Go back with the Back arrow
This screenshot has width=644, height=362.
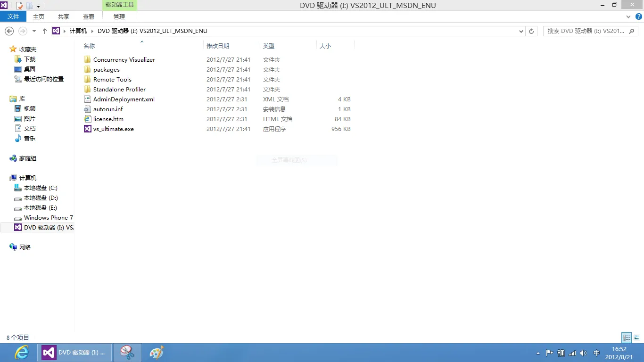pyautogui.click(x=9, y=31)
